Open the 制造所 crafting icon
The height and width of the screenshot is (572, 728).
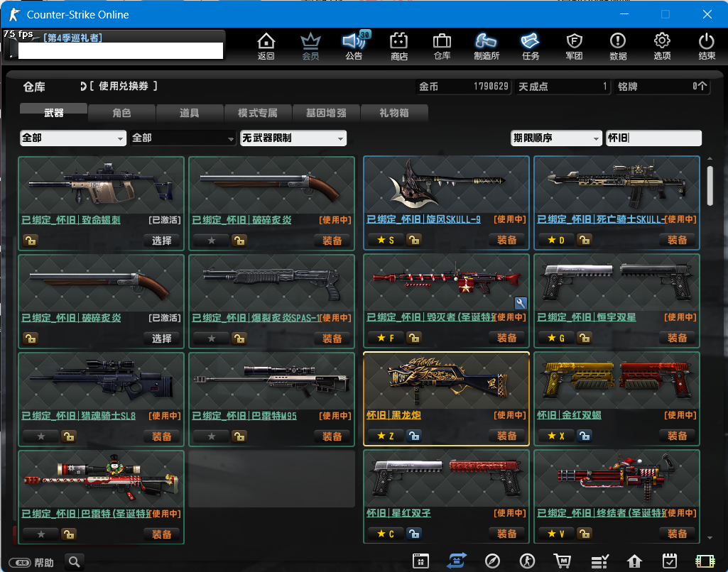tap(486, 46)
